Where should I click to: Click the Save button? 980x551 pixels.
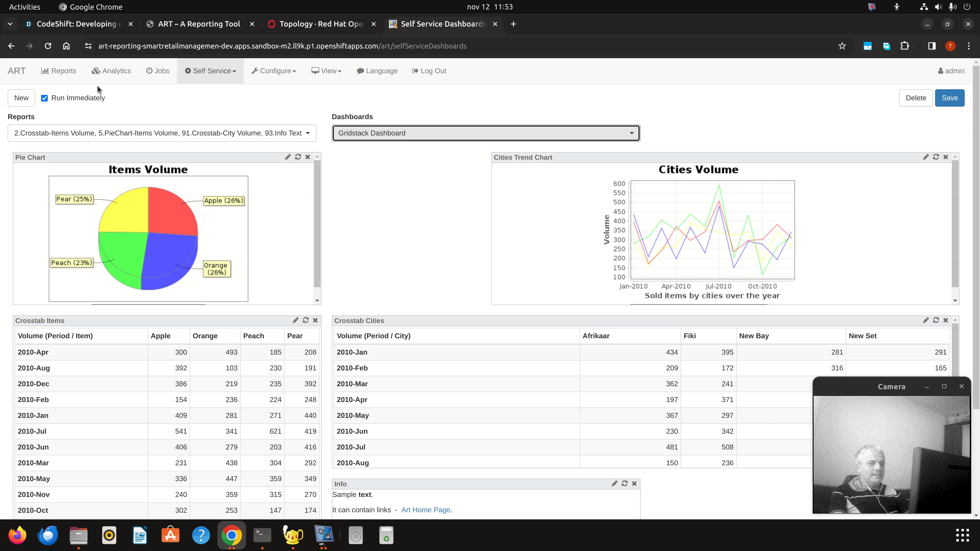949,98
